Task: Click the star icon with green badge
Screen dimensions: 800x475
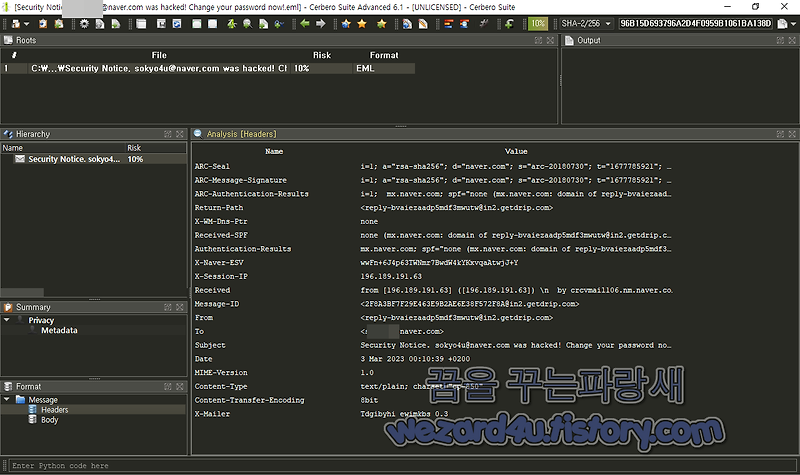Action: point(382,23)
